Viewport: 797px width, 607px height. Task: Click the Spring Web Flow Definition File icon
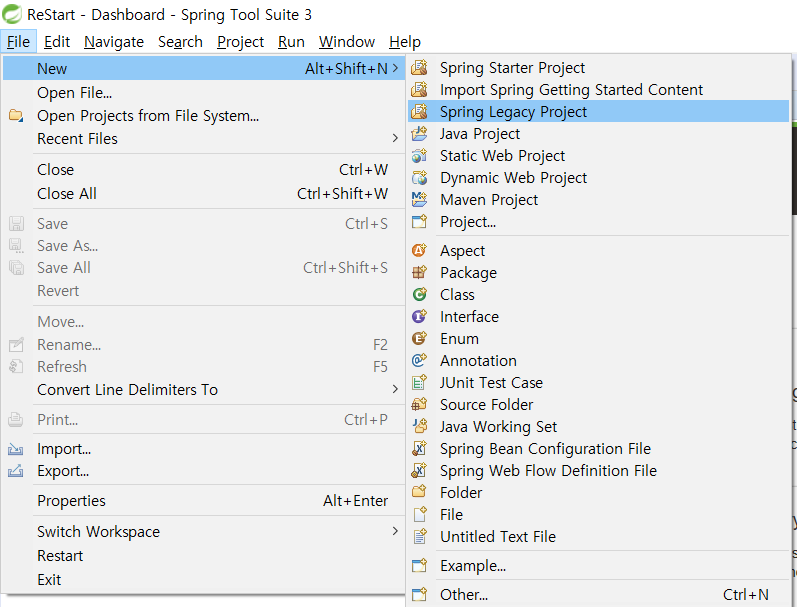(x=419, y=470)
